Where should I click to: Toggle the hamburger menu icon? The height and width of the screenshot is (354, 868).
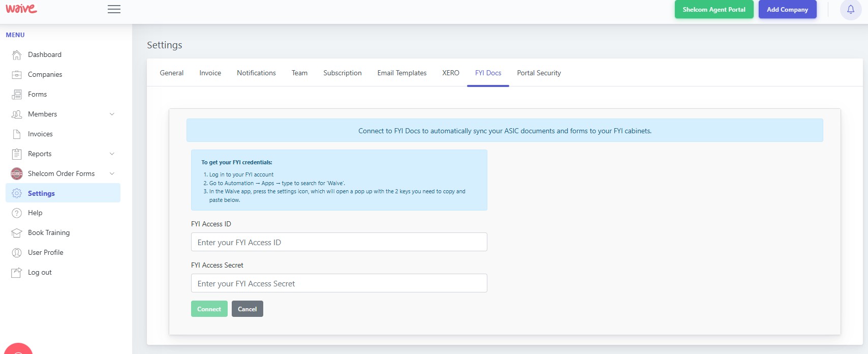pyautogui.click(x=114, y=9)
